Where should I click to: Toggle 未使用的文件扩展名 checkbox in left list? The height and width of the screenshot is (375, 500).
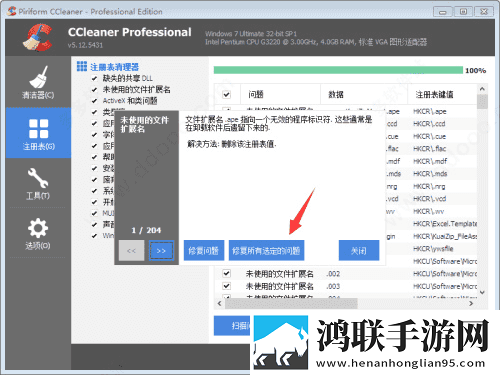click(94, 90)
